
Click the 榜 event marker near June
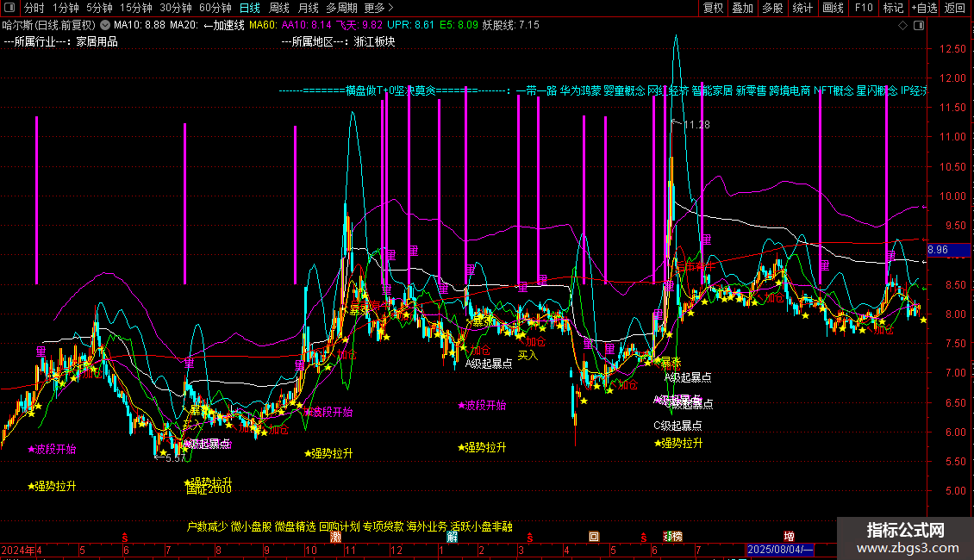(x=677, y=537)
